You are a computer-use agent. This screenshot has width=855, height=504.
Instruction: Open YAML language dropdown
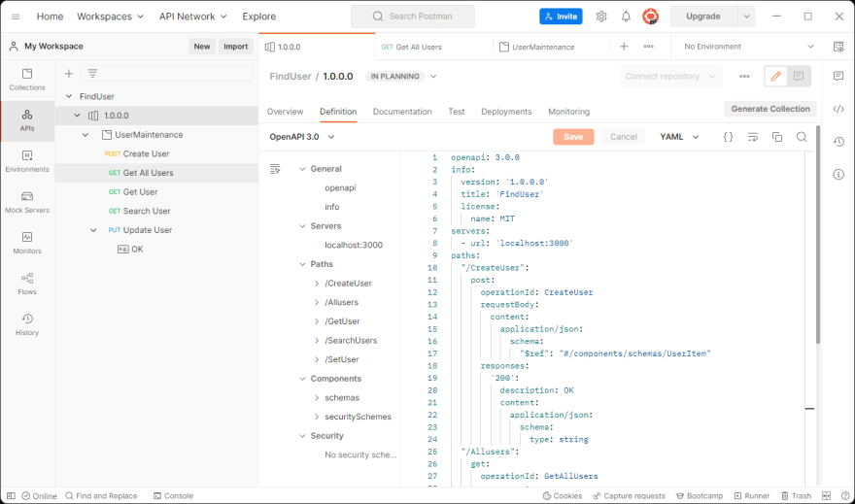(x=679, y=137)
